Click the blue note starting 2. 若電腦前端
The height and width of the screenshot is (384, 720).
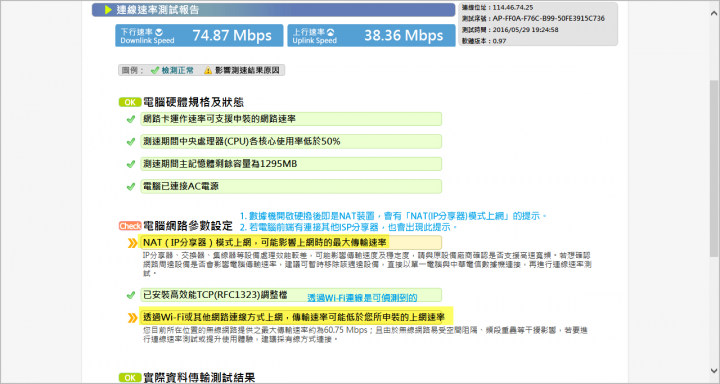tap(349, 227)
